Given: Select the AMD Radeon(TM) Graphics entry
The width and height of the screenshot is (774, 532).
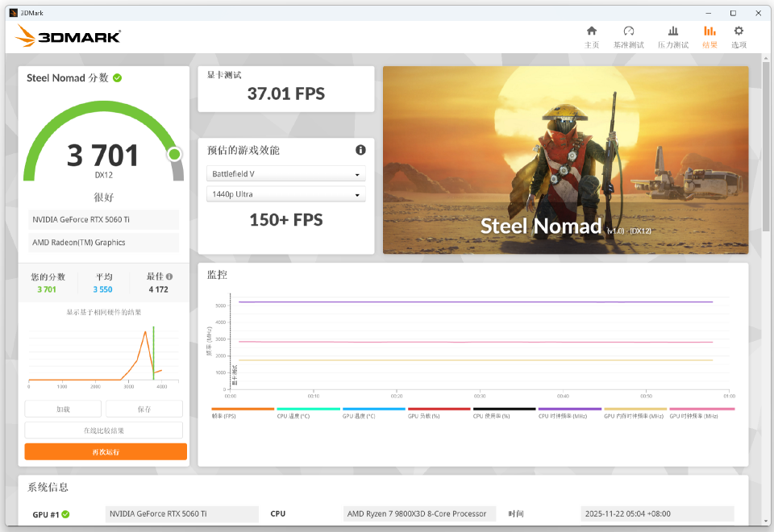Looking at the screenshot, I should coord(104,243).
